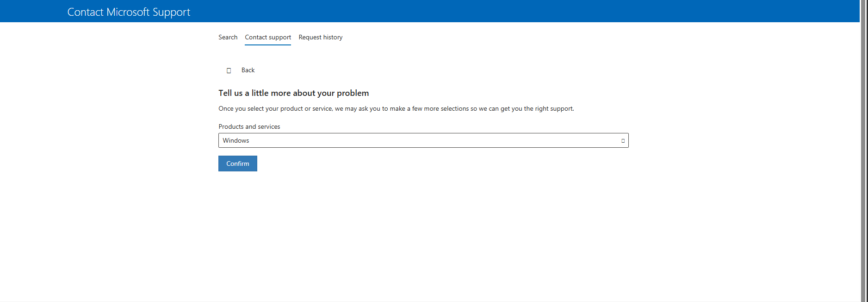This screenshot has width=868, height=302.
Task: Confirm the selected product
Action: point(238,164)
